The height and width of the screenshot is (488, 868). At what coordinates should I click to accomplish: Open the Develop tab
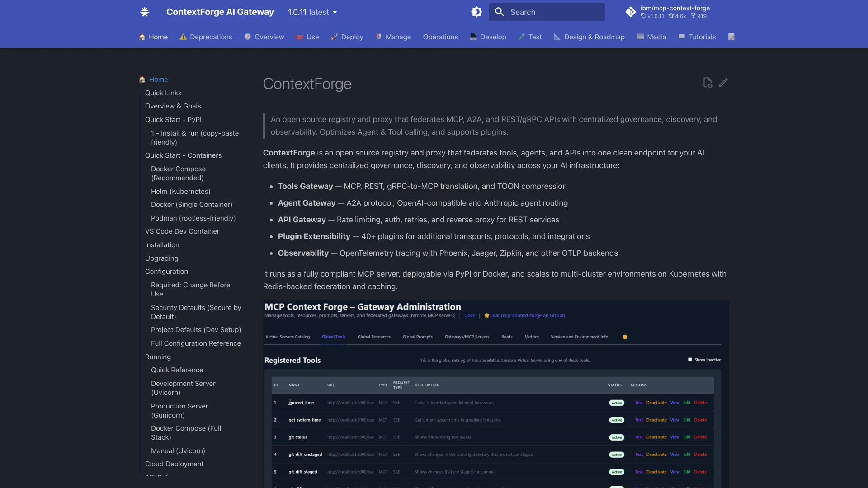[x=488, y=37]
